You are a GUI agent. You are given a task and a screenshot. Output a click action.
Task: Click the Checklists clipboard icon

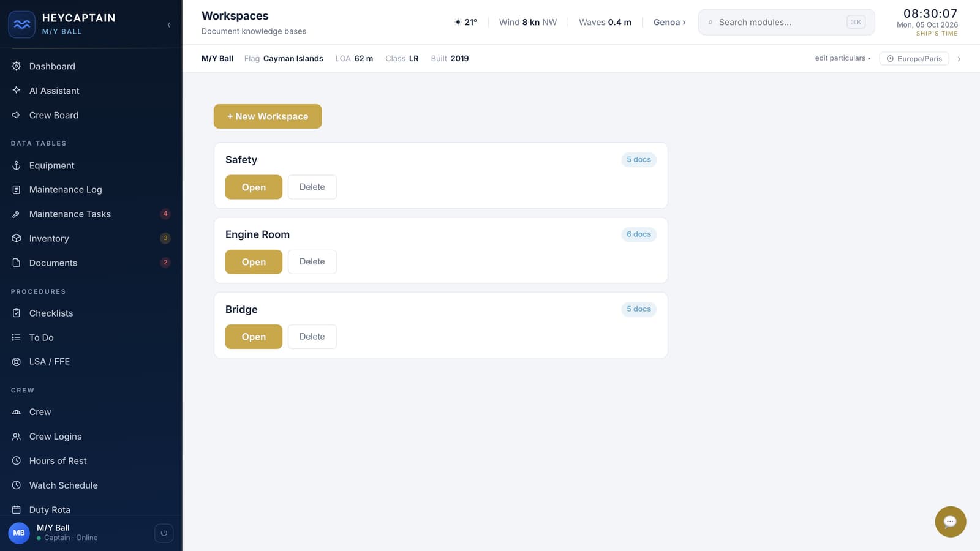(17, 313)
